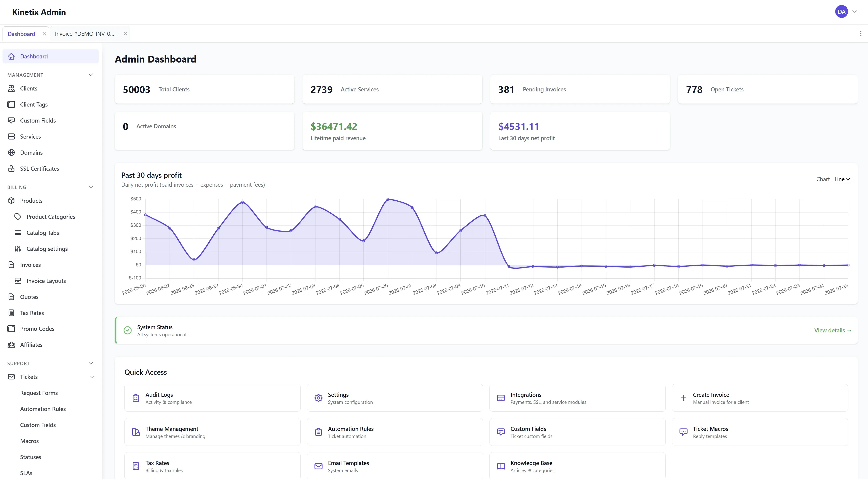Image resolution: width=868 pixels, height=479 pixels.
Task: Click the Dashboard home icon in sidebar
Action: coord(11,56)
